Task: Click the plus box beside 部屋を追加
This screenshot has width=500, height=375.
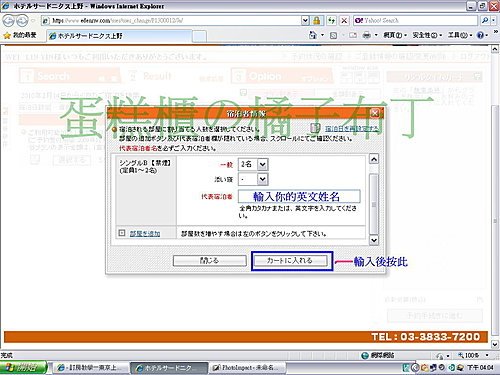Action: click(x=122, y=233)
